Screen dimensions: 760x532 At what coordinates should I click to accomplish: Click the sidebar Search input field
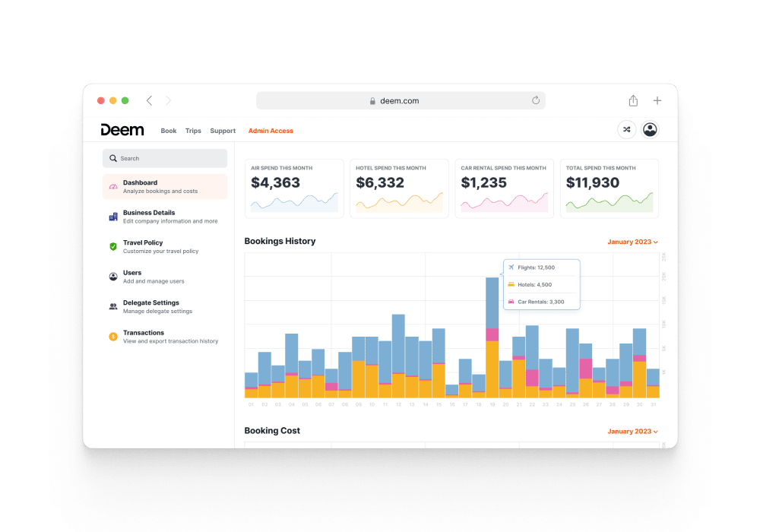(x=165, y=158)
